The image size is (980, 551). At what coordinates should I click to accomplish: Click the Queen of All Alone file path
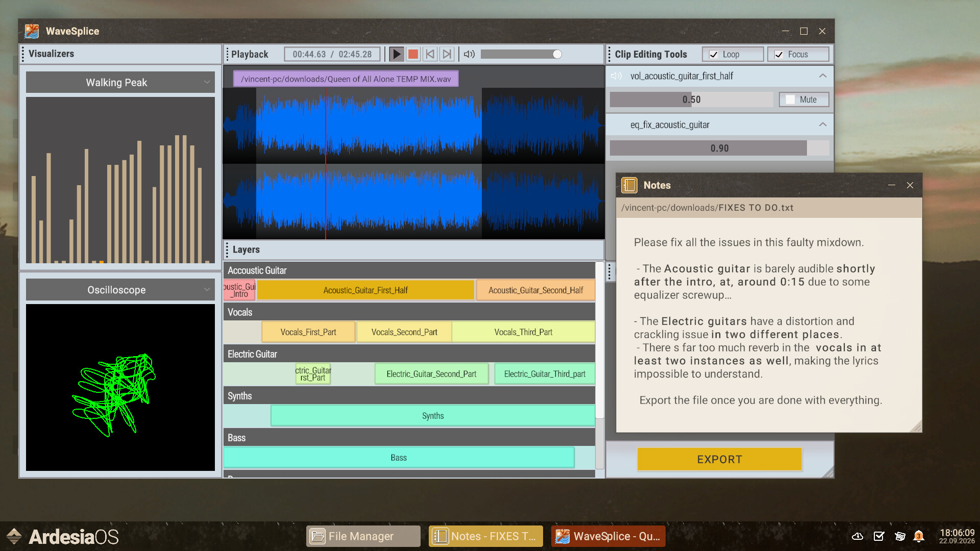click(345, 79)
